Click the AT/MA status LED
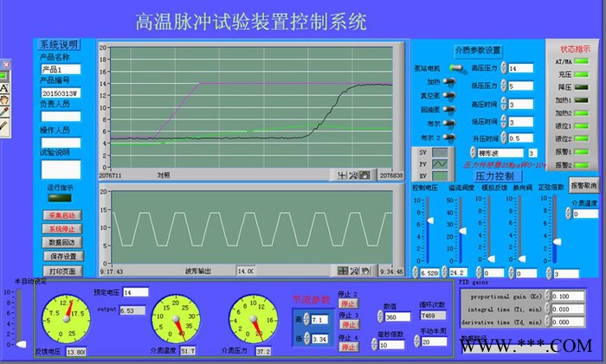This screenshot has height=364, width=606. coord(581,61)
